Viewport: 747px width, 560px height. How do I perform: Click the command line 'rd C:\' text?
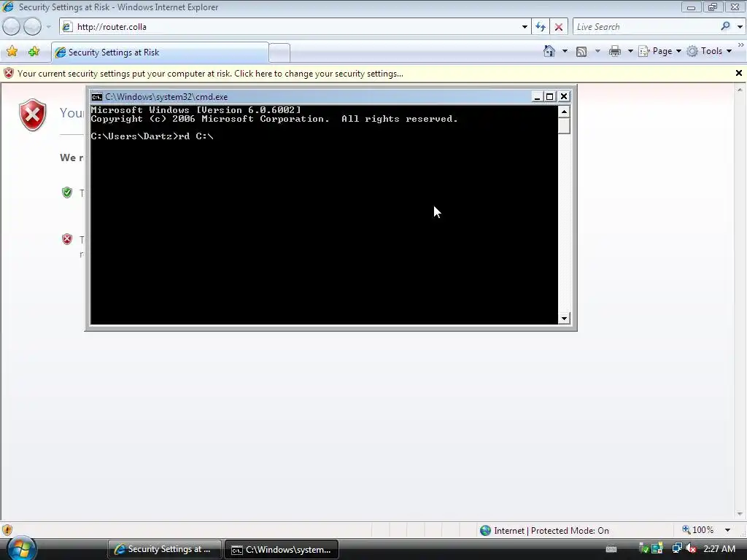[x=196, y=136]
